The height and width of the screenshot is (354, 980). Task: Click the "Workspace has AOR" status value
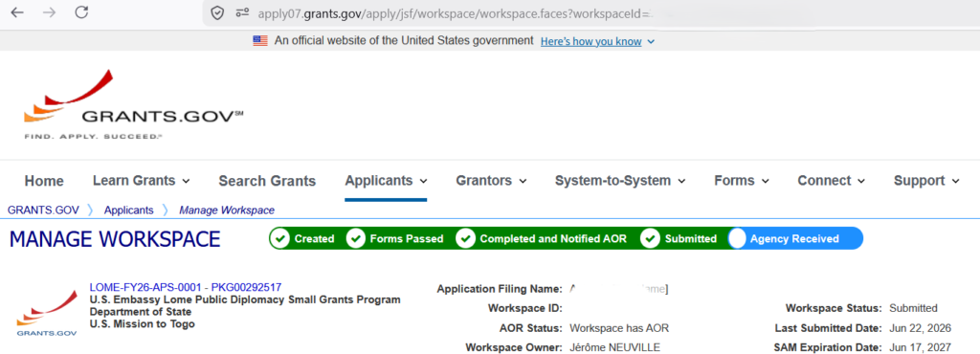click(619, 328)
